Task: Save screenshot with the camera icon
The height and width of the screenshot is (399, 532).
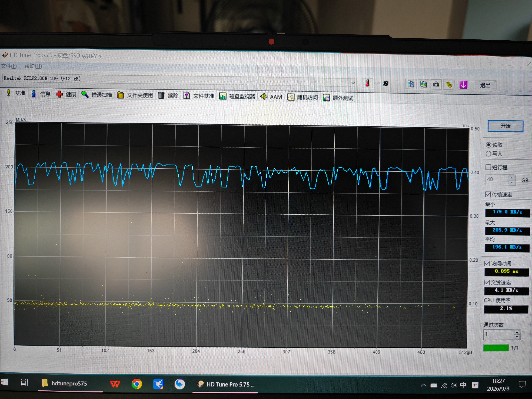Action: 436,84
